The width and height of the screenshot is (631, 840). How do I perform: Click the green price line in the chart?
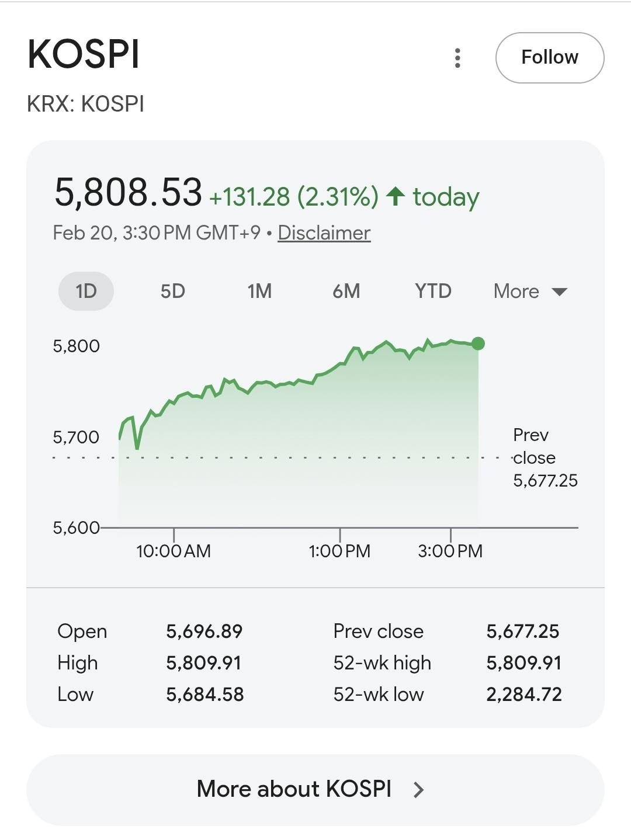click(298, 383)
